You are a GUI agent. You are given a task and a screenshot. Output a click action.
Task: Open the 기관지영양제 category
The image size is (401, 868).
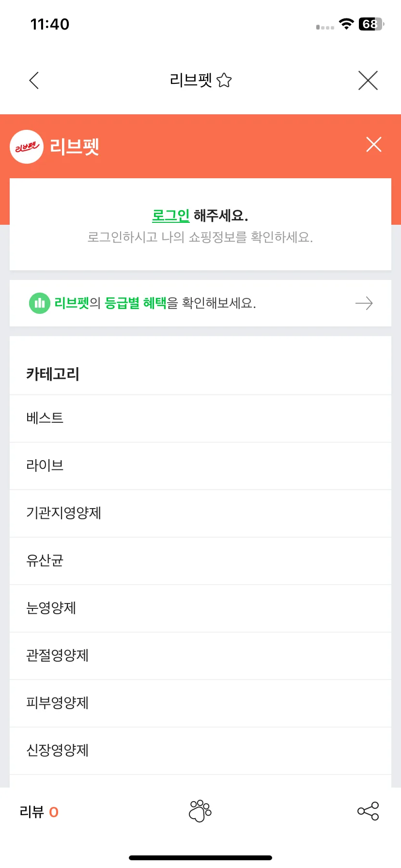tap(200, 513)
